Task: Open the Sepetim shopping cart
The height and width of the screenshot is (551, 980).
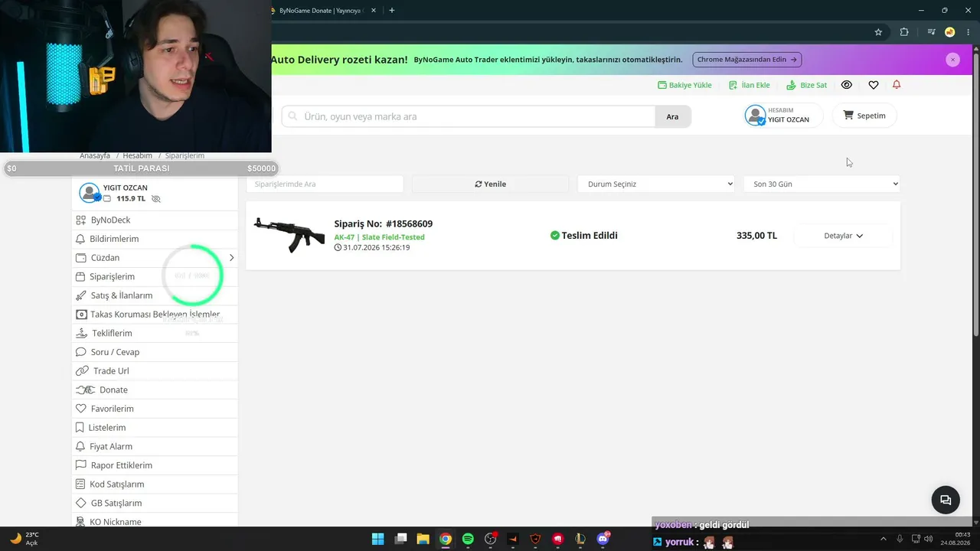Action: coord(864,116)
